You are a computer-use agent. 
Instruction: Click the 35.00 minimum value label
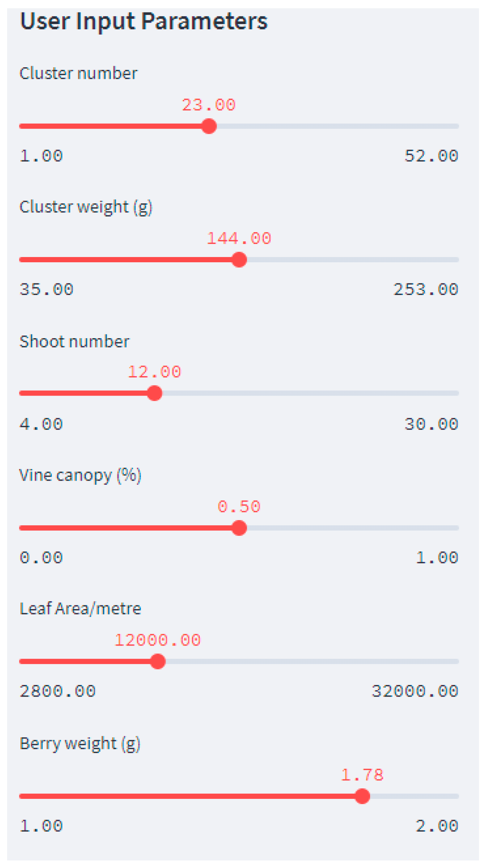tap(47, 289)
